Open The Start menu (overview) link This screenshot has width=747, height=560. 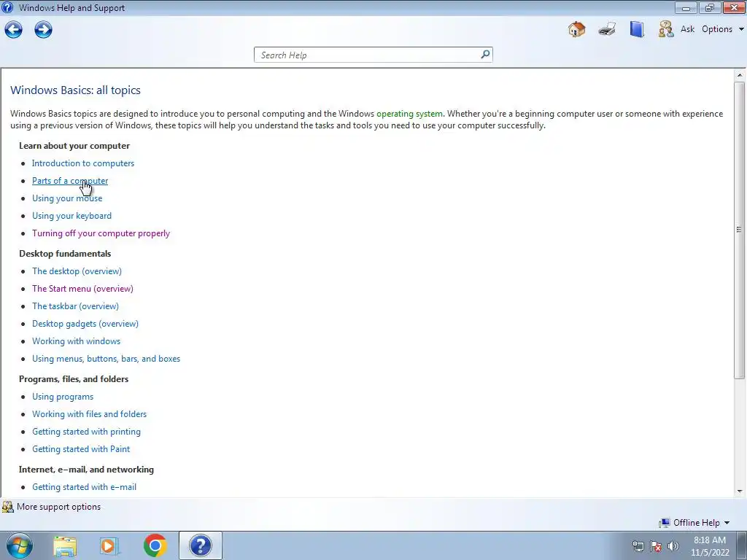point(82,289)
